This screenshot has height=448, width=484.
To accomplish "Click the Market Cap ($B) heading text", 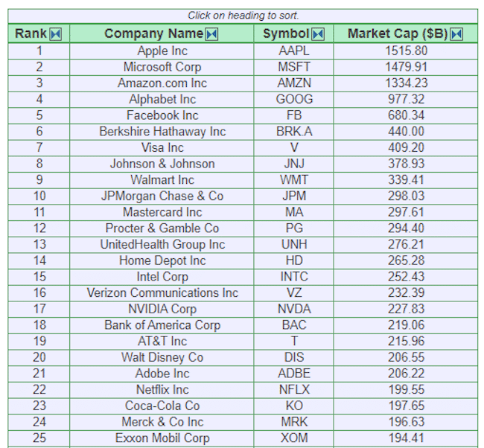I will (397, 33).
